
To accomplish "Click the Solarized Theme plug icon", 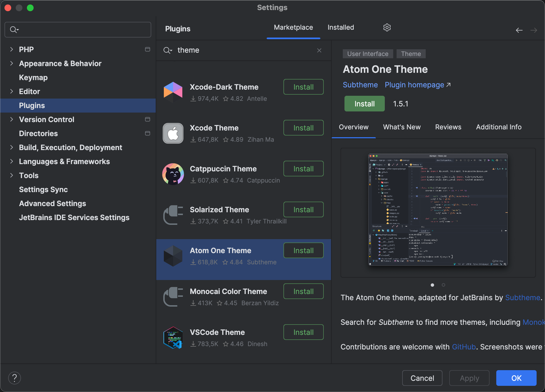I will pyautogui.click(x=173, y=215).
